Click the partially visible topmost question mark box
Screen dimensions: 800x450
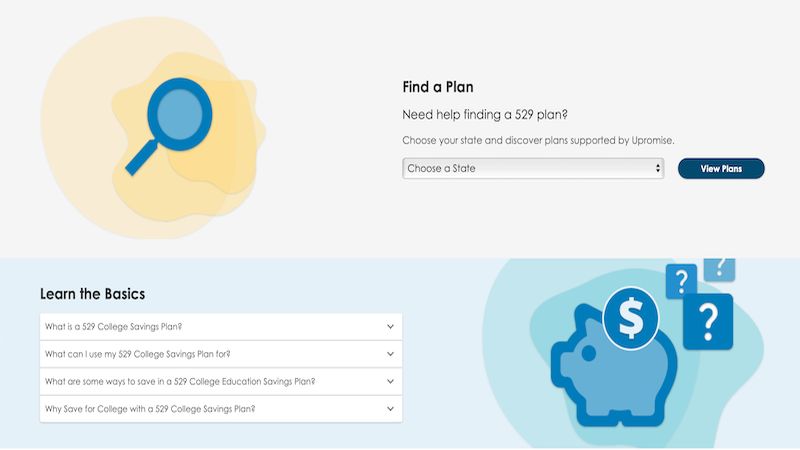click(x=719, y=267)
